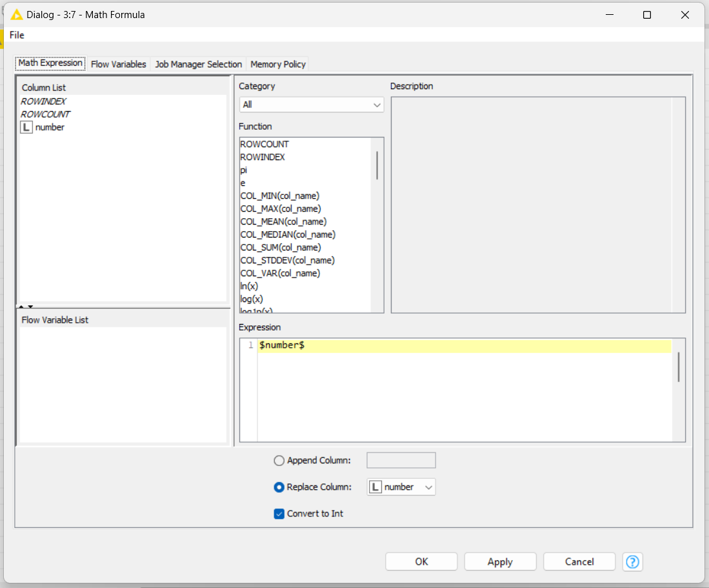Viewport: 709px width, 588px height.
Task: Click into the Expression editor line with $number$
Action: (x=465, y=345)
